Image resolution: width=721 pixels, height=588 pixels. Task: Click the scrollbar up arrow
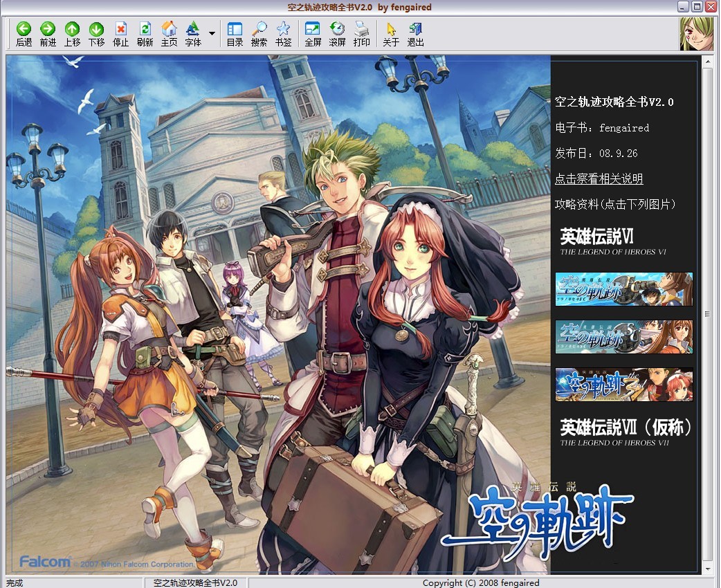[707, 62]
